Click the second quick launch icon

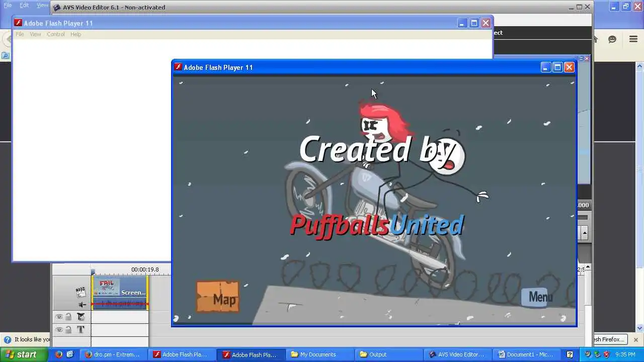tap(70, 354)
